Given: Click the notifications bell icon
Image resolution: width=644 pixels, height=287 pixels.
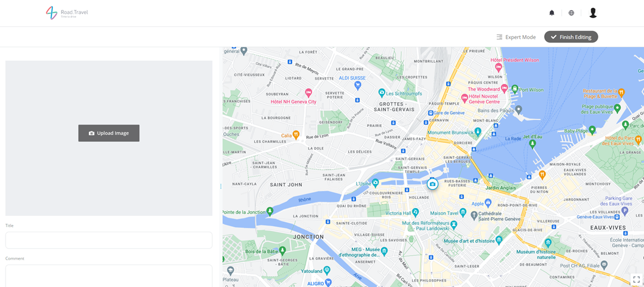Looking at the screenshot, I should (x=551, y=13).
